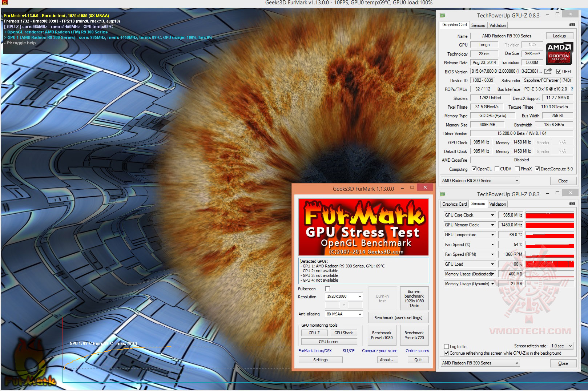Quit FurMark with the Quit button
Image resolution: width=588 pixels, height=391 pixels.
point(418,360)
